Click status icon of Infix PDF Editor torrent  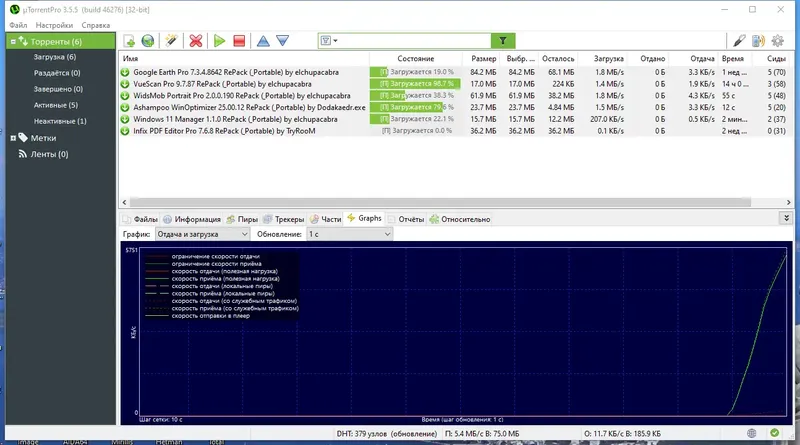125,131
